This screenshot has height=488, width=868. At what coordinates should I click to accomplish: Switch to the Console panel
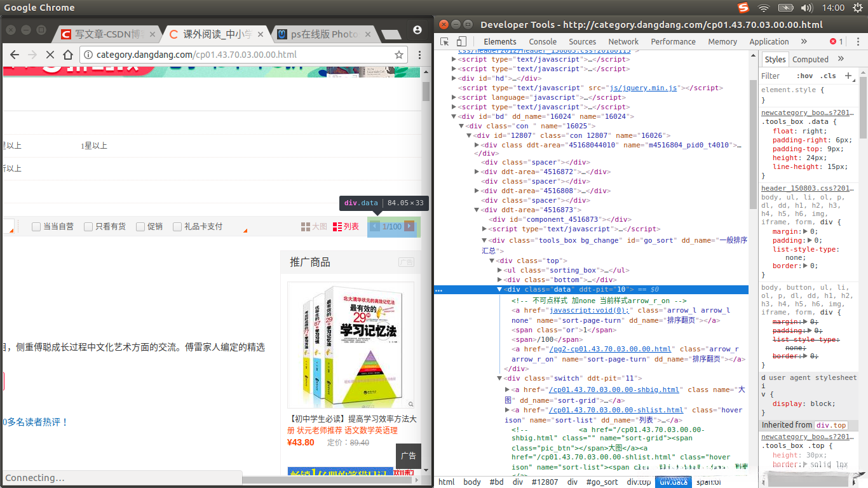pyautogui.click(x=543, y=41)
